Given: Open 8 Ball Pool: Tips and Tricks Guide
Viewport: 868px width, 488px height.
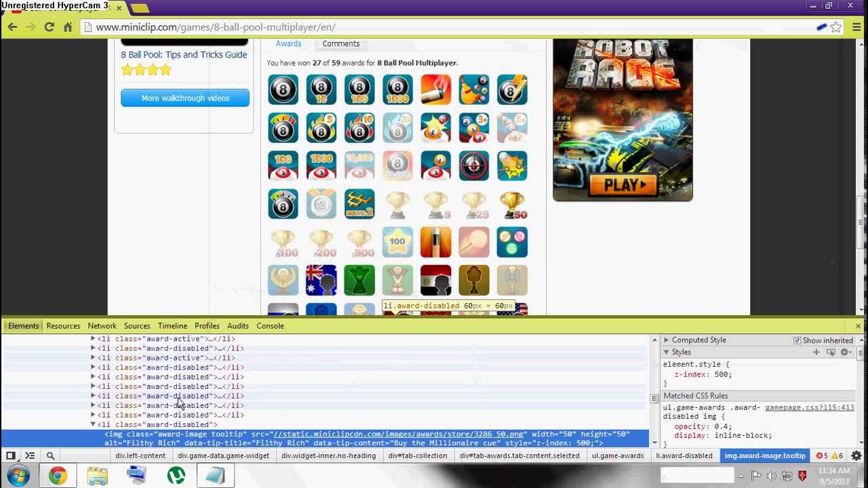Looking at the screenshot, I should click(x=184, y=55).
